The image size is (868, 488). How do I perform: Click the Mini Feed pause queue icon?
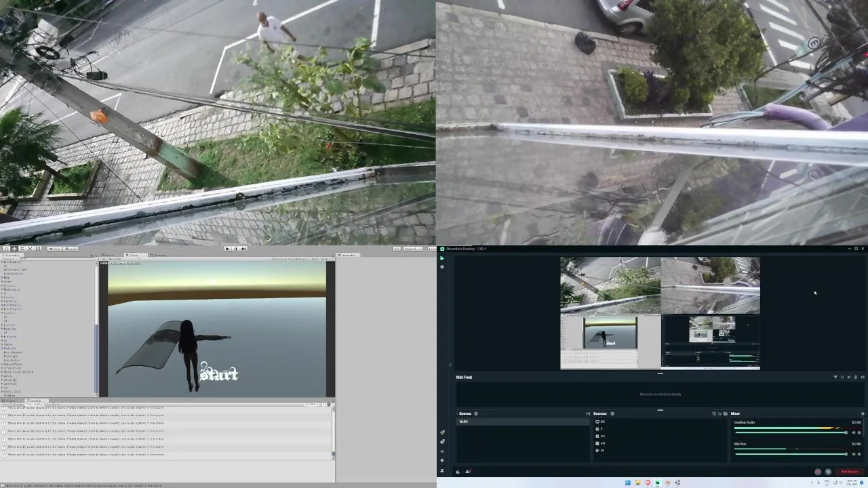tap(842, 377)
